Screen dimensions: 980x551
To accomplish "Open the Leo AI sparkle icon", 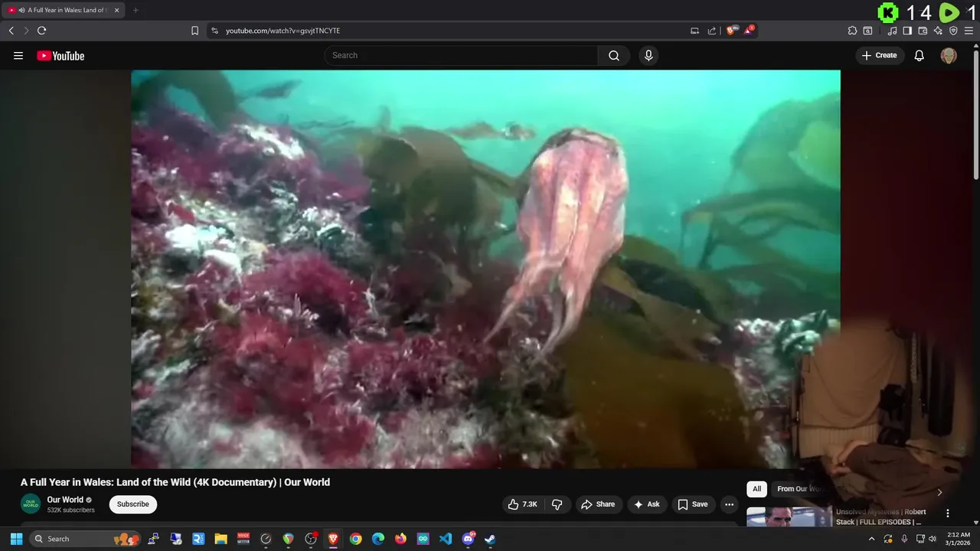I will 938,31.
